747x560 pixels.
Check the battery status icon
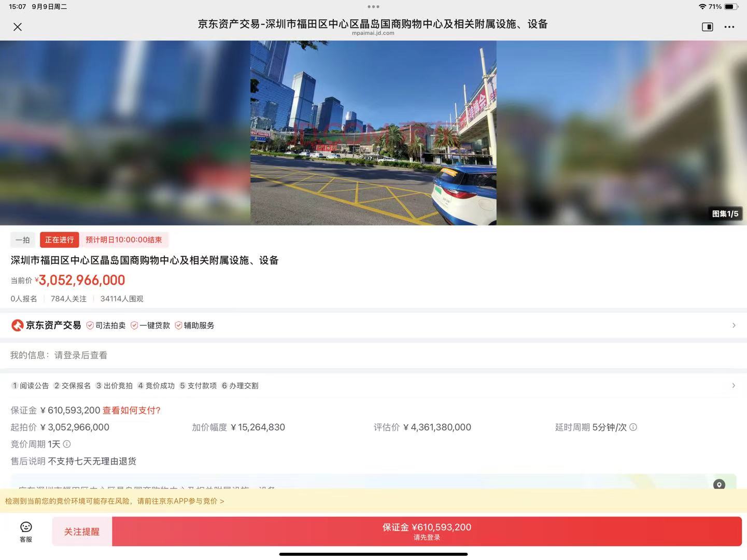[731, 7]
